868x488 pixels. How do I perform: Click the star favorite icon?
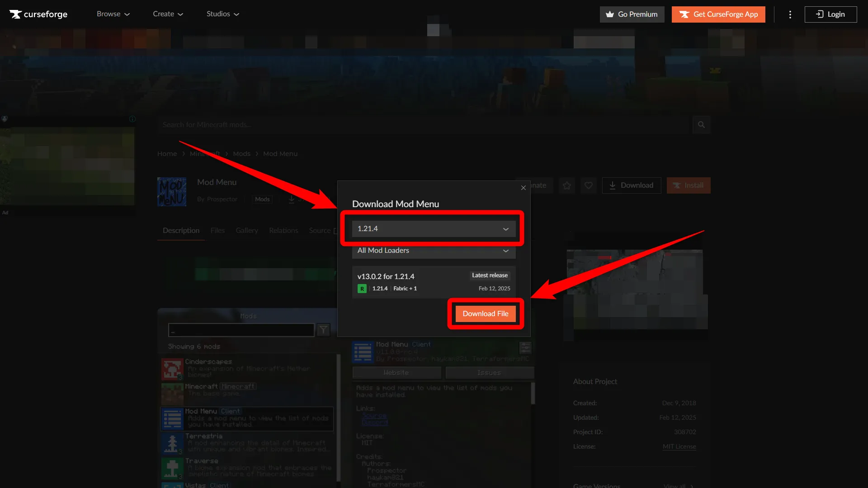tap(567, 185)
